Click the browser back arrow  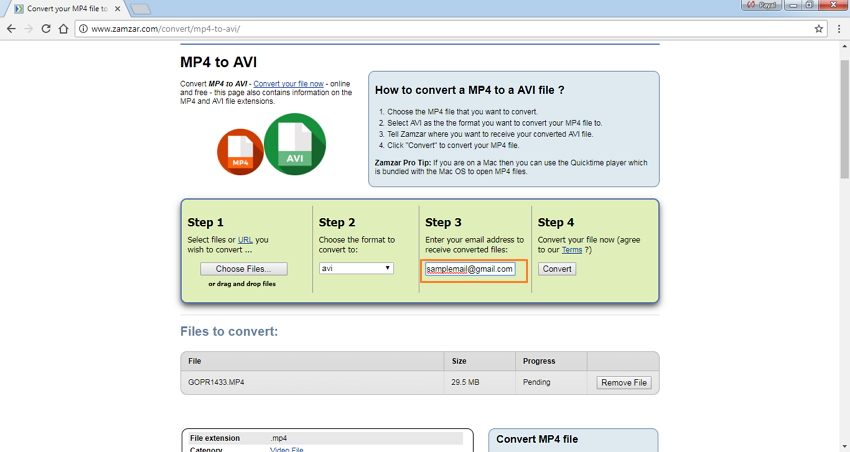(11, 29)
